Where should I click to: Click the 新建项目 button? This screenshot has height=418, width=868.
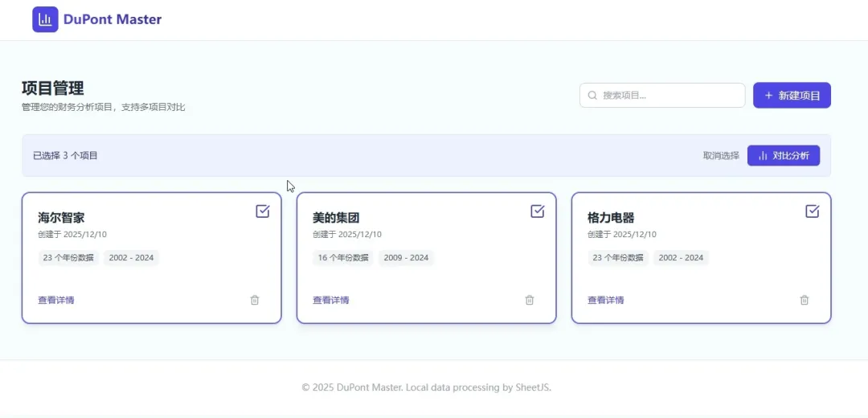tap(792, 95)
